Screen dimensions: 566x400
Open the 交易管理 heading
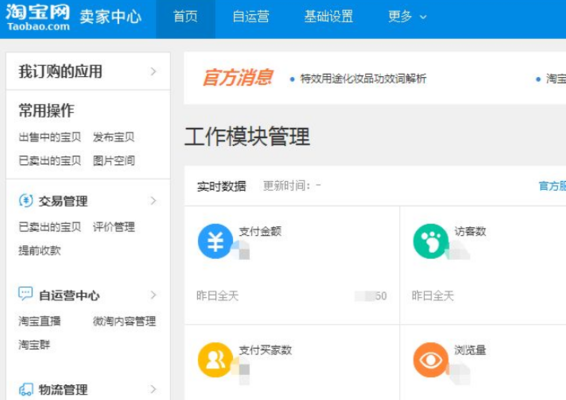[63, 201]
